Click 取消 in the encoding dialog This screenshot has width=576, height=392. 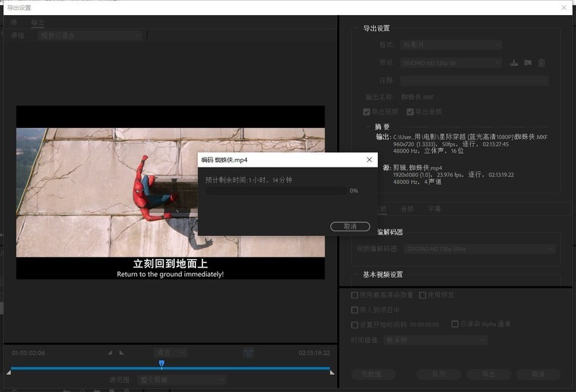coord(350,227)
